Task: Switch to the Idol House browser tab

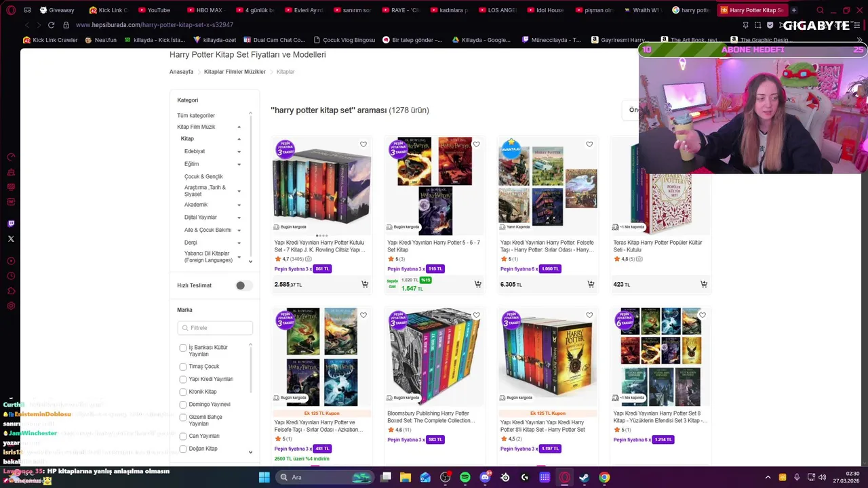Action: [x=545, y=10]
